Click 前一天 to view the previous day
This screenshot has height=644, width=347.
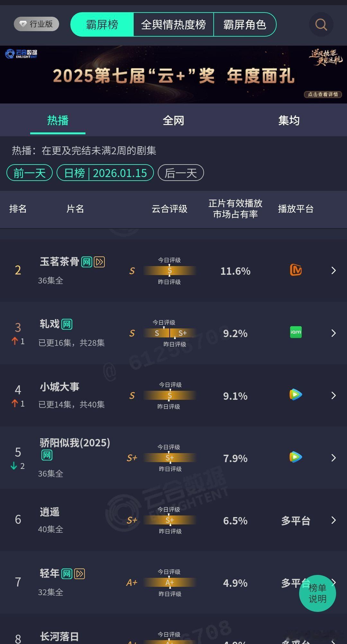click(29, 173)
